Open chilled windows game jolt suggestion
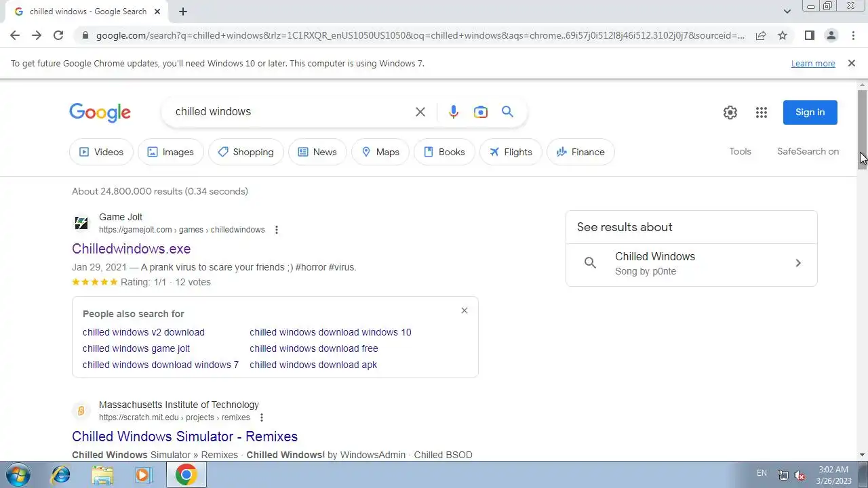The image size is (868, 488). pos(136,348)
